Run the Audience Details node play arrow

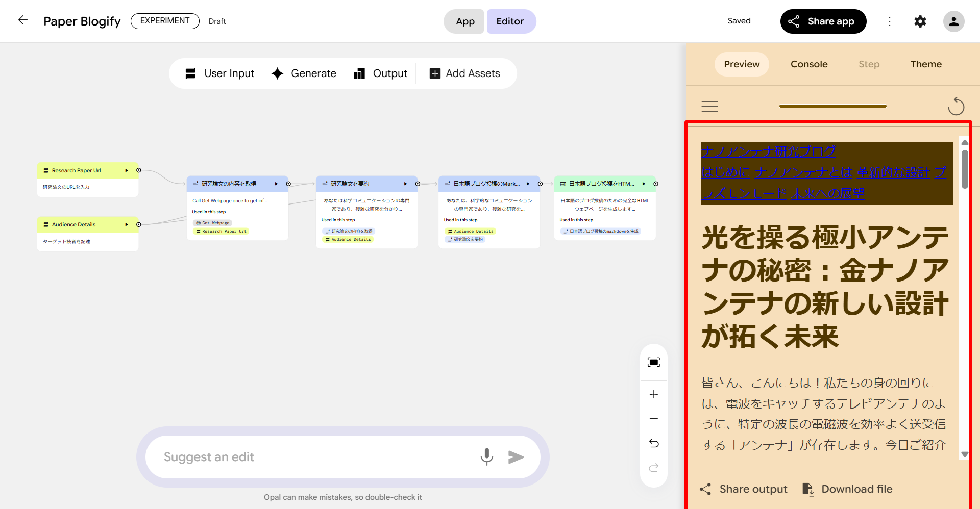127,224
